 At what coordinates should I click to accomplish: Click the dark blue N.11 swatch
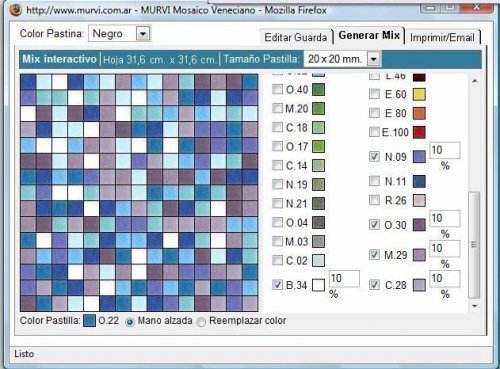click(x=419, y=182)
